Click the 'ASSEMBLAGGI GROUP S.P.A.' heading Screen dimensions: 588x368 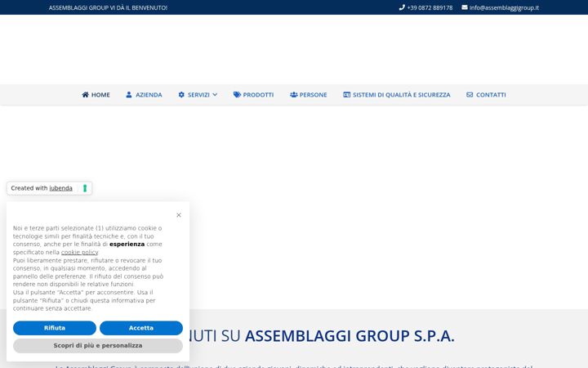click(x=350, y=336)
